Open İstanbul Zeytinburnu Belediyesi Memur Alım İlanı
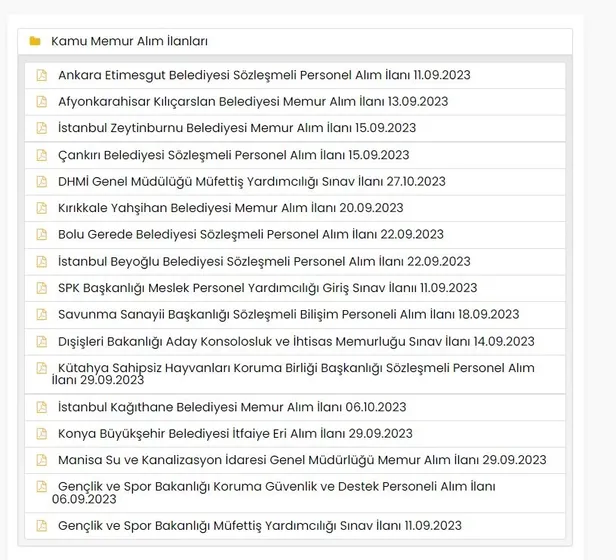616x560 pixels. [x=237, y=128]
